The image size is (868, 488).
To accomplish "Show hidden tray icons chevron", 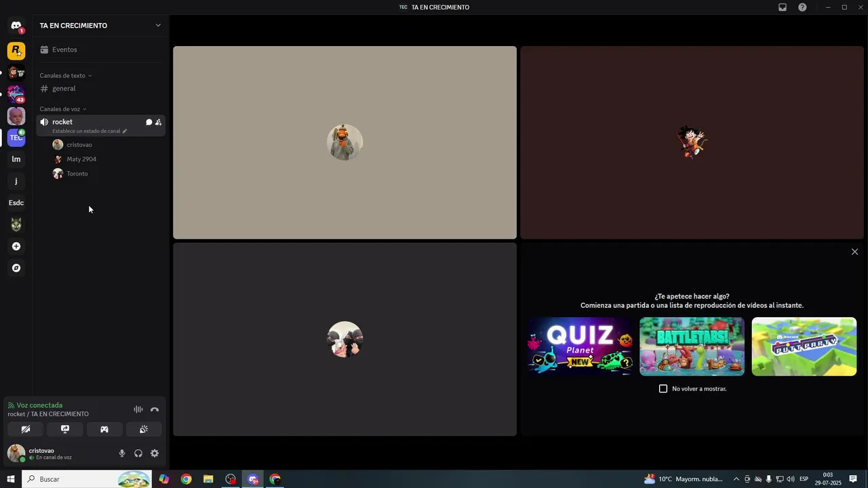I will click(736, 479).
